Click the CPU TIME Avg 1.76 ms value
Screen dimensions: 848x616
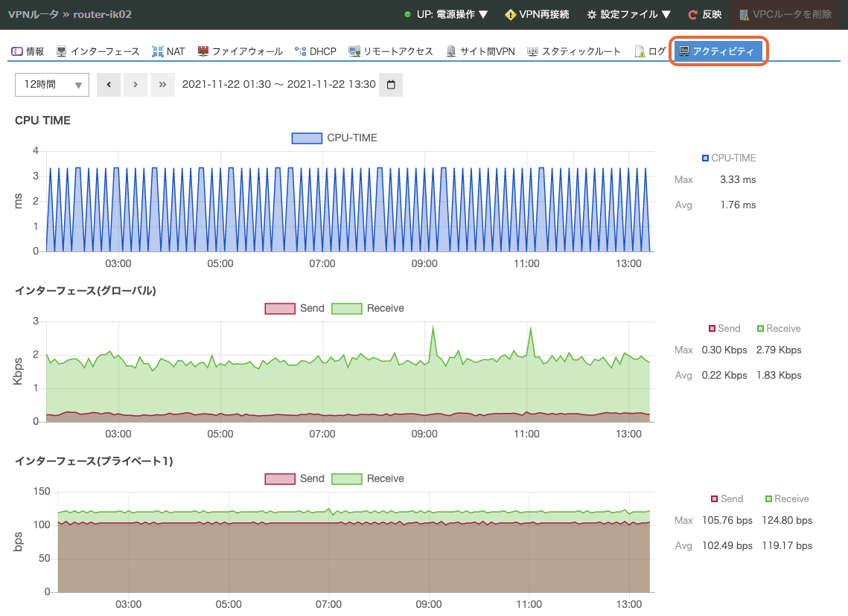[738, 205]
